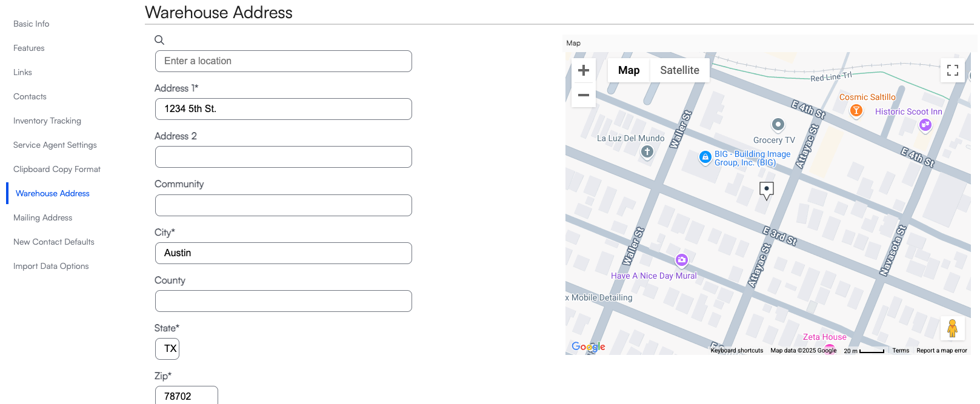Open Import Data Options section
Screen dimensions: 980x404
[x=51, y=266]
